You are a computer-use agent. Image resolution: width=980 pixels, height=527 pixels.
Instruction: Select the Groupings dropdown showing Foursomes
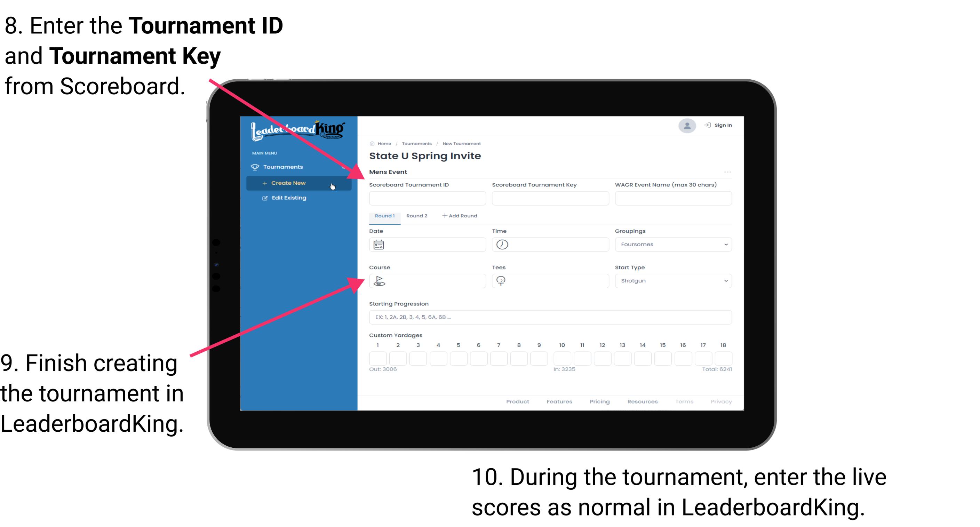click(672, 244)
